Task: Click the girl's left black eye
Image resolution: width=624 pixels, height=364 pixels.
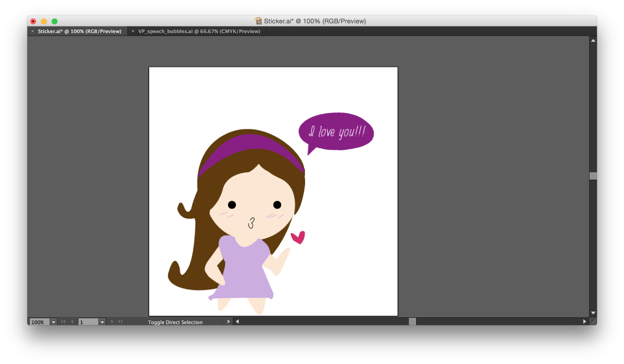Action: pos(232,205)
